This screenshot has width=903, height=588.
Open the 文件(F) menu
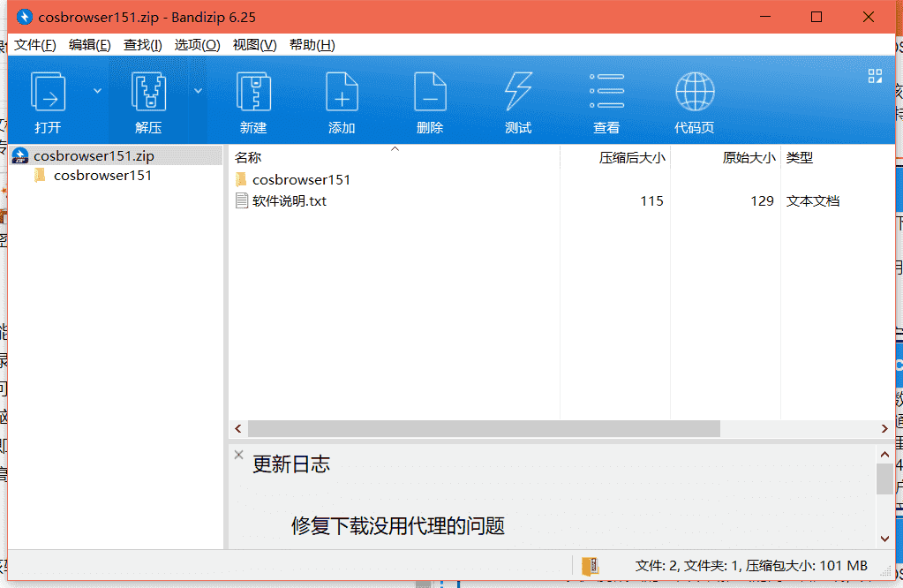point(35,45)
